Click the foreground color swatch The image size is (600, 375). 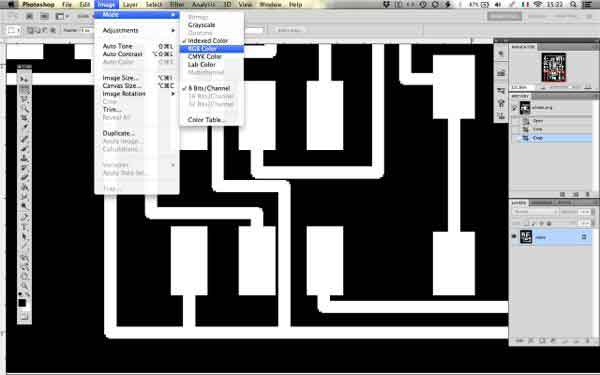pos(22,303)
